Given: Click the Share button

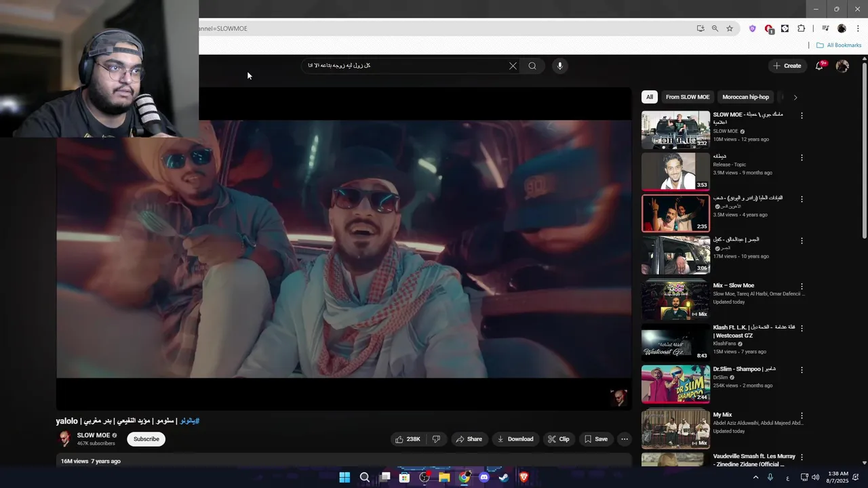Looking at the screenshot, I should [x=469, y=439].
